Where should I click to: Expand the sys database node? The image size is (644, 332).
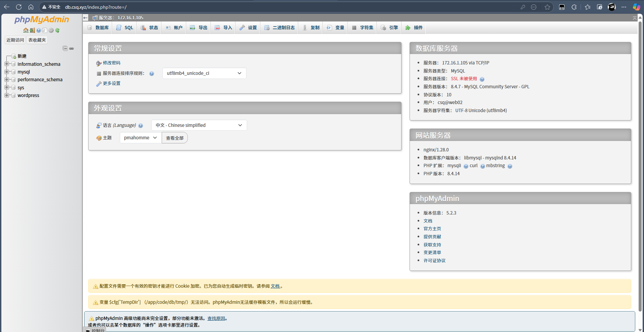7,87
